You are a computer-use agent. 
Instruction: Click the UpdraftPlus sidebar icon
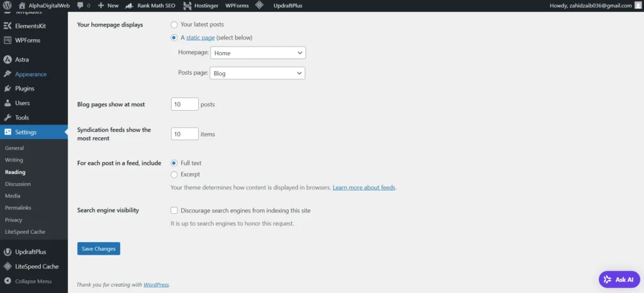(8, 252)
